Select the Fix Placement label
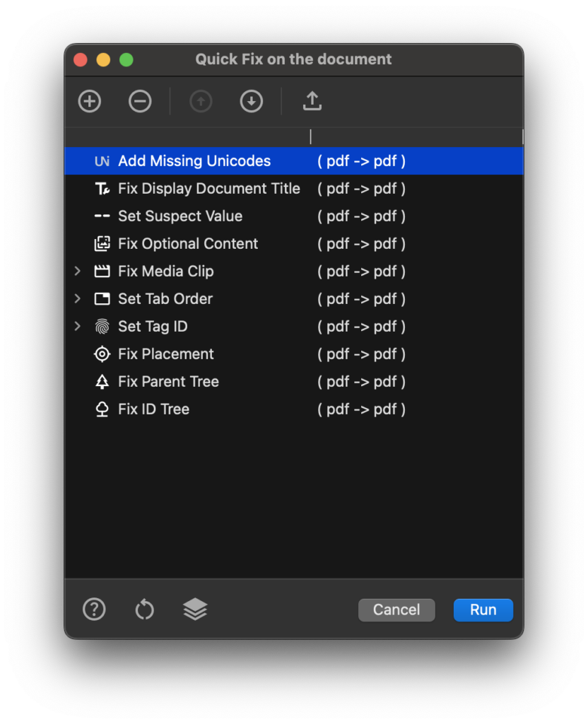The height and width of the screenshot is (724, 588). [x=165, y=354]
